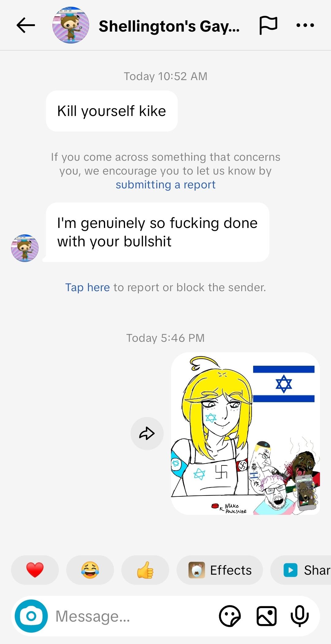The image size is (331, 644).
Task: Follow the 'submitting a report' link
Action: pos(165,185)
